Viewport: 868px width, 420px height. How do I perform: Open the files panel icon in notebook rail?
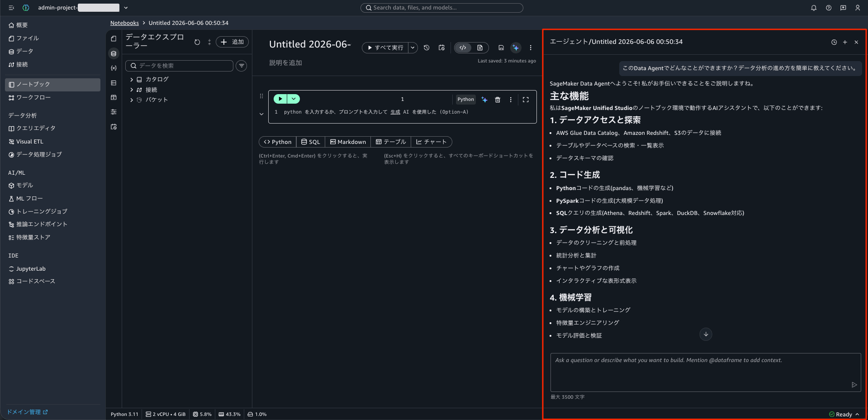114,39
